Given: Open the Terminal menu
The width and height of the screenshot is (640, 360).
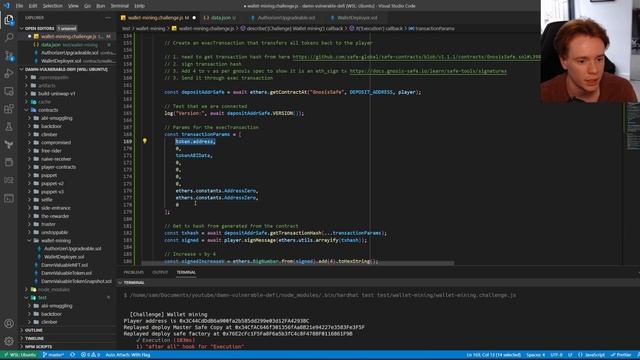Looking at the screenshot, I should (120, 6).
